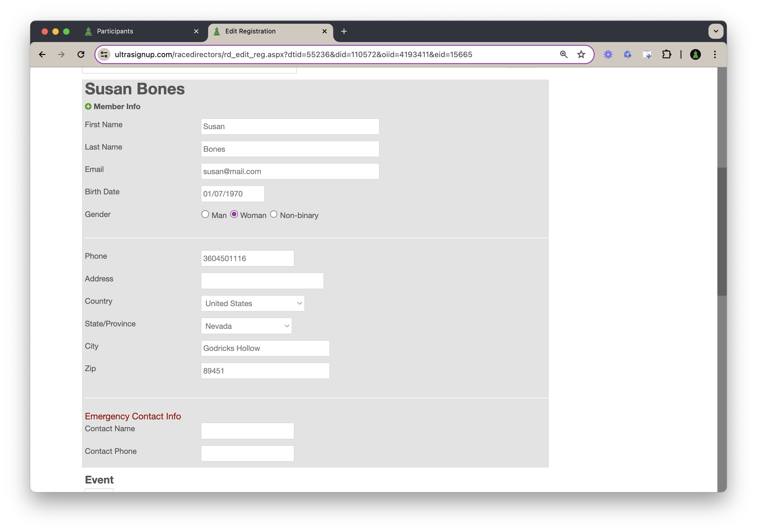Close the Edit Registration tab
757x532 pixels.
324,31
